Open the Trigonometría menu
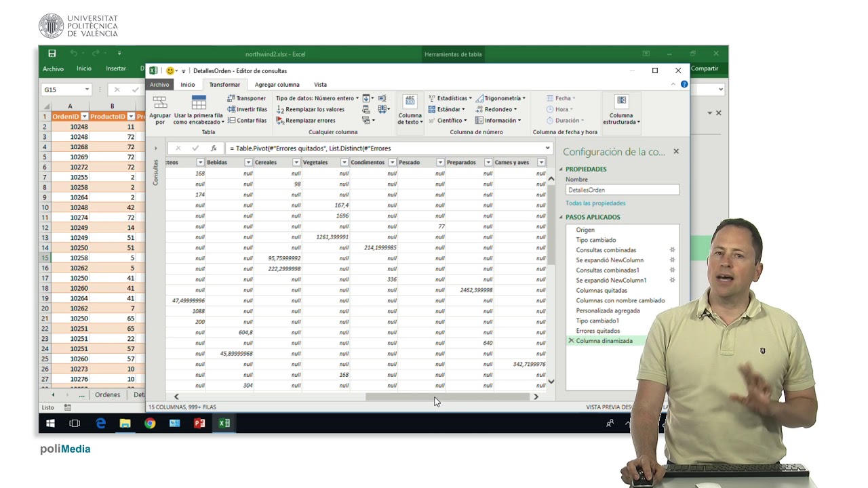868x488 pixels. pos(500,98)
